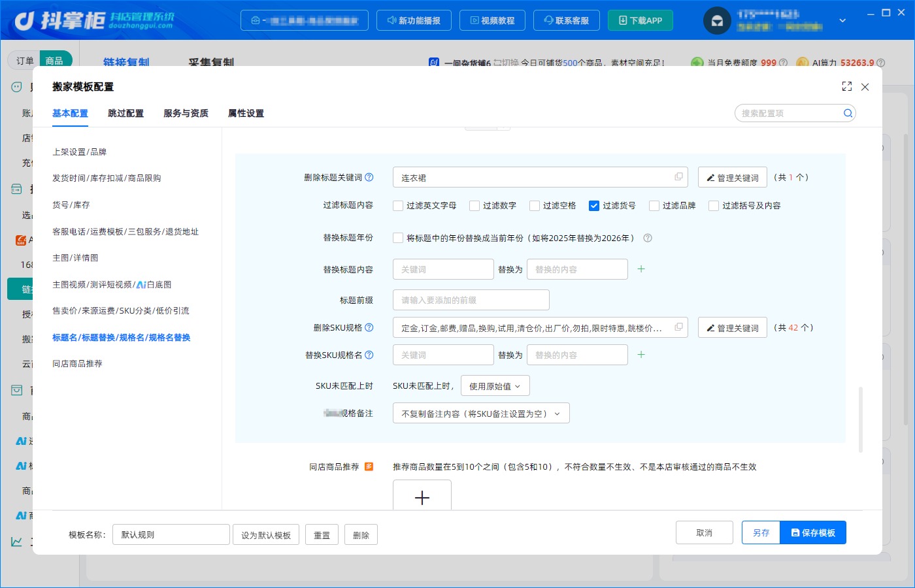This screenshot has height=588, width=915.
Task: Contact support via 联系客服
Action: tap(567, 20)
